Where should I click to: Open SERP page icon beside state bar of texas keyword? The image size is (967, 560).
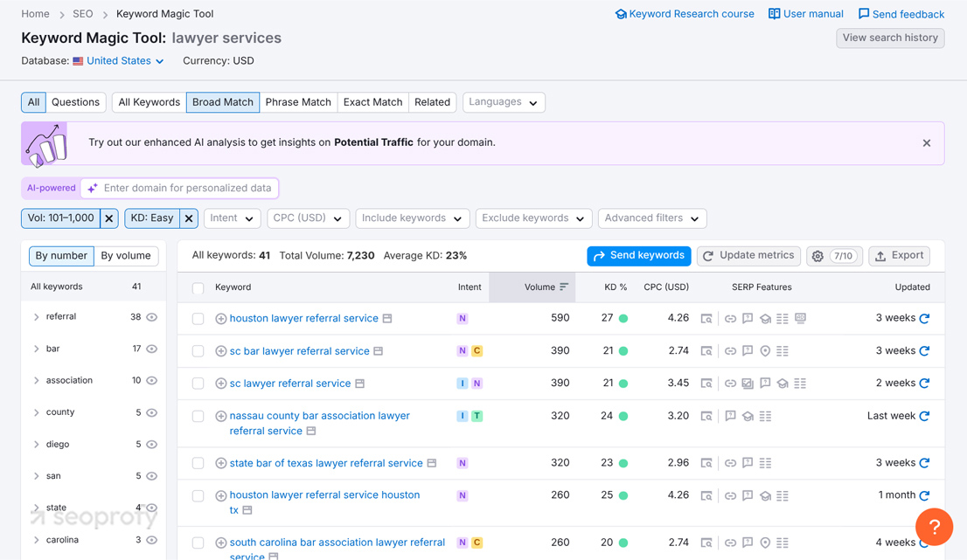click(432, 463)
